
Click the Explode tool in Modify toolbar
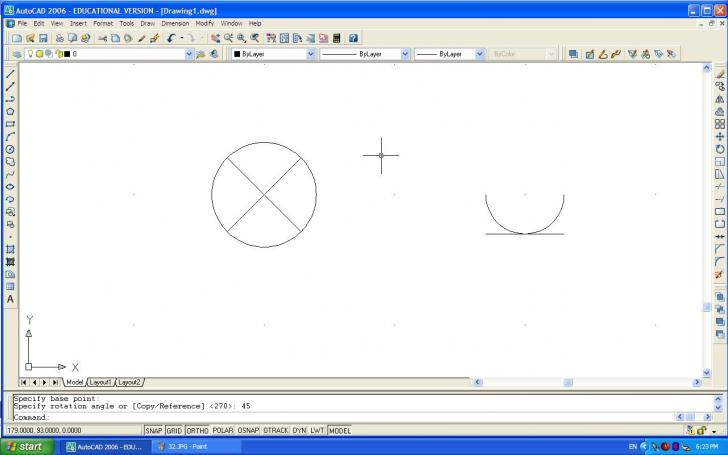(x=720, y=274)
